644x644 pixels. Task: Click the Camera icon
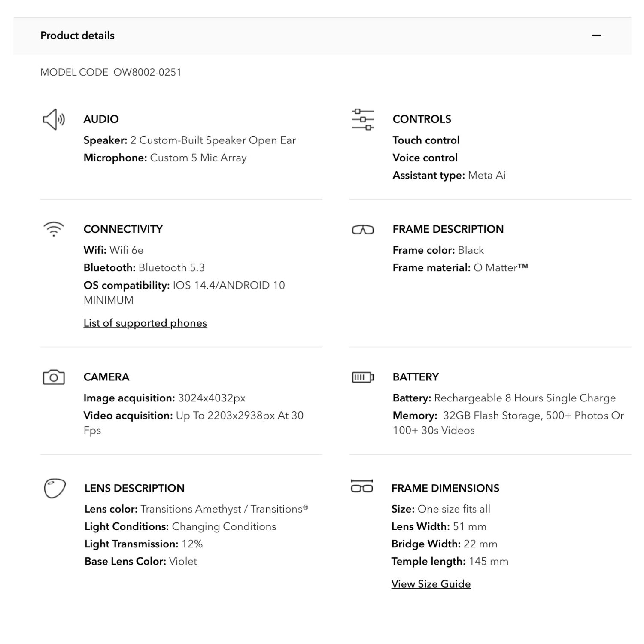[54, 377]
